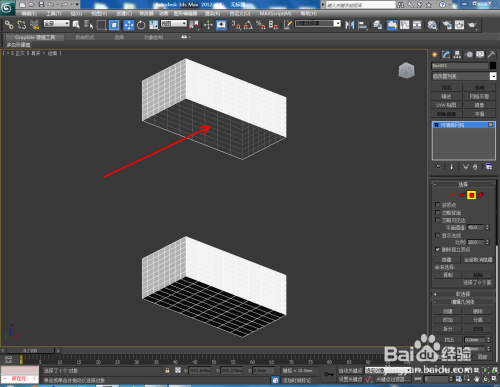The height and width of the screenshot is (387, 500).
Task: Collapse the Selection rollout header
Action: point(463,184)
